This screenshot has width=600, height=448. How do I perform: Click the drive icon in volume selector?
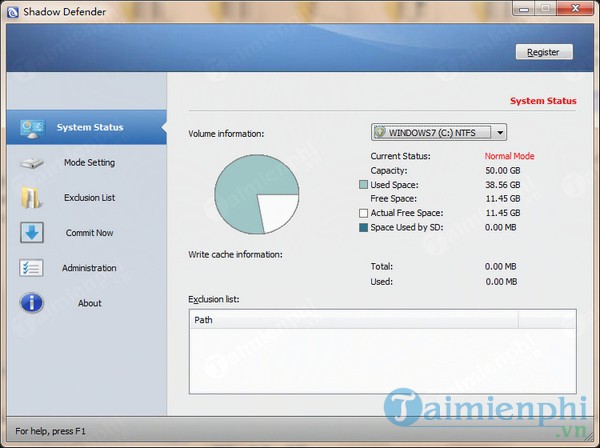point(380,132)
